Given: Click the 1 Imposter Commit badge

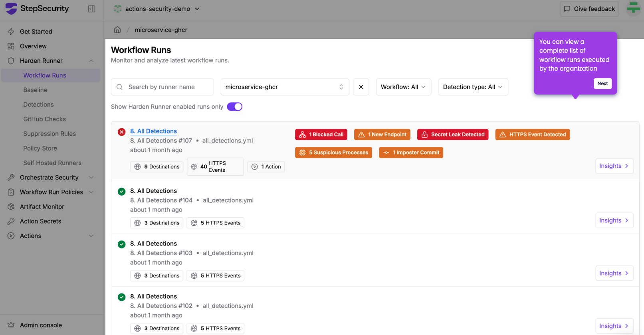Looking at the screenshot, I should 411,153.
